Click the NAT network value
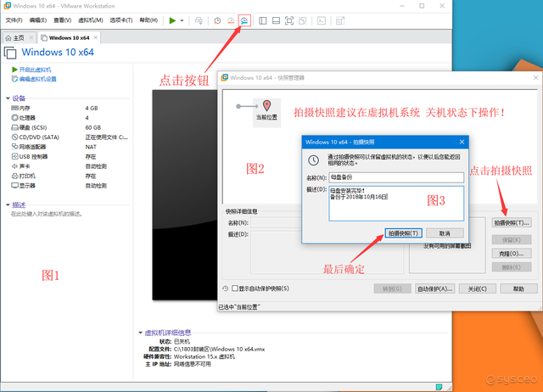 91,147
